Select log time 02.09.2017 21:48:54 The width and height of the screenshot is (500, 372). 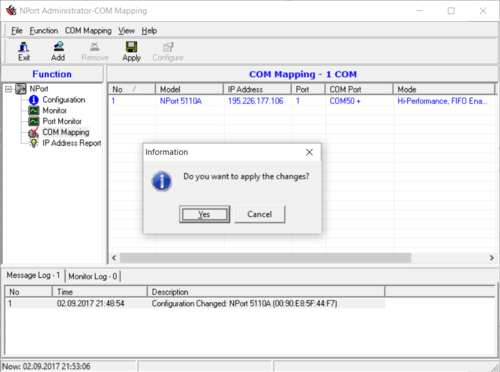pos(90,304)
